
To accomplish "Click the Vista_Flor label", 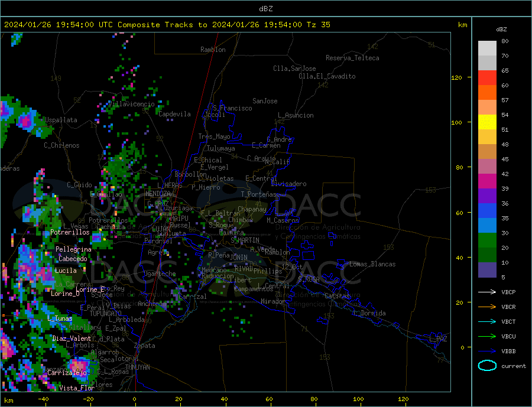I will (x=77, y=388).
